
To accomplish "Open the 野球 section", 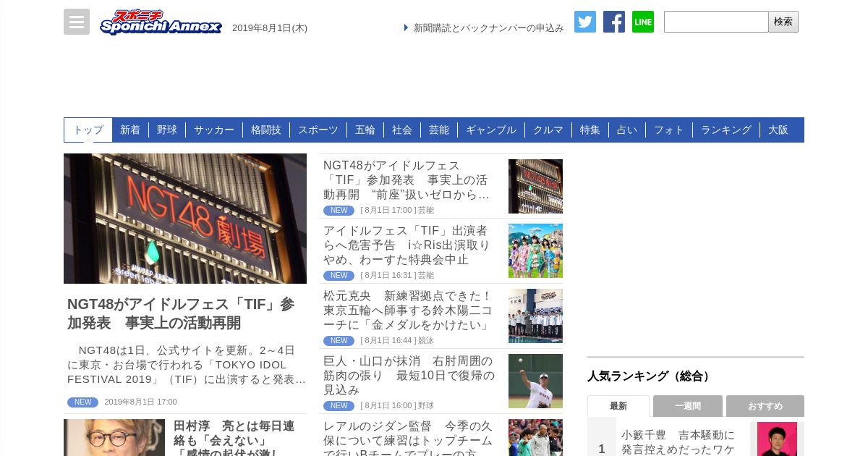I will 167,130.
